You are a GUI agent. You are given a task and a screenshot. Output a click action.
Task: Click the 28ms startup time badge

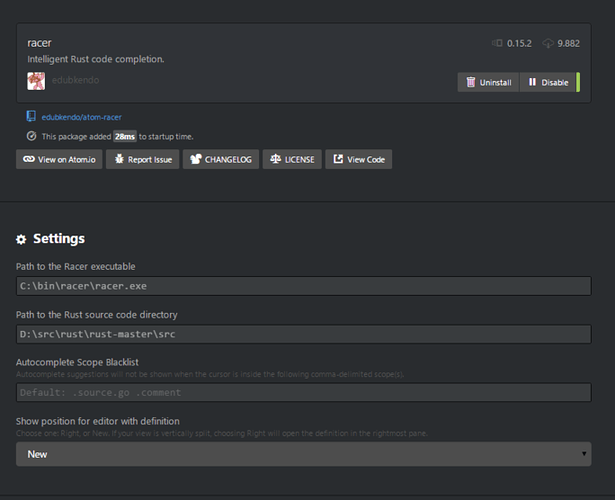[125, 136]
